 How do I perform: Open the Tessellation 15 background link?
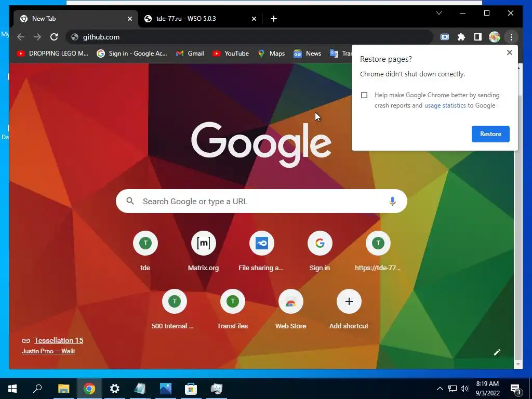click(x=59, y=340)
